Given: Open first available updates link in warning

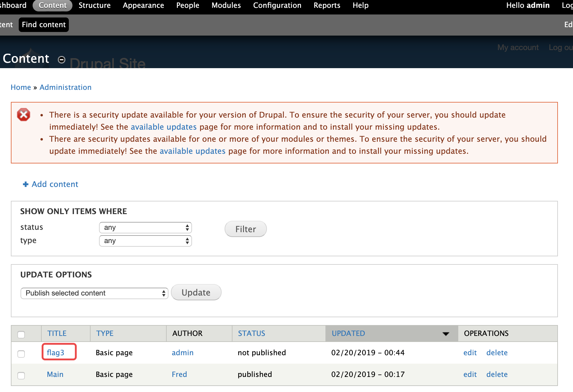Looking at the screenshot, I should 164,127.
